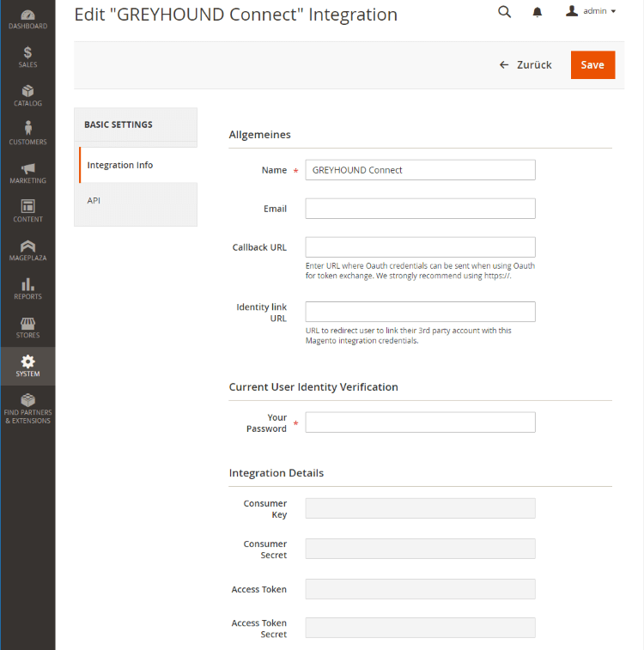Click the Current User Identity Verification heading
Screen dimensions: 644x650
pyautogui.click(x=313, y=387)
